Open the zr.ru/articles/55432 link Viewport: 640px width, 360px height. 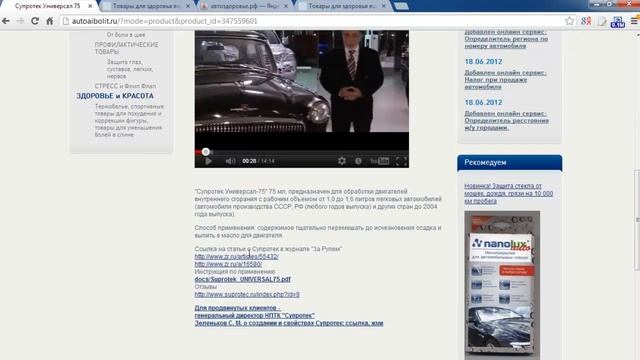236,256
